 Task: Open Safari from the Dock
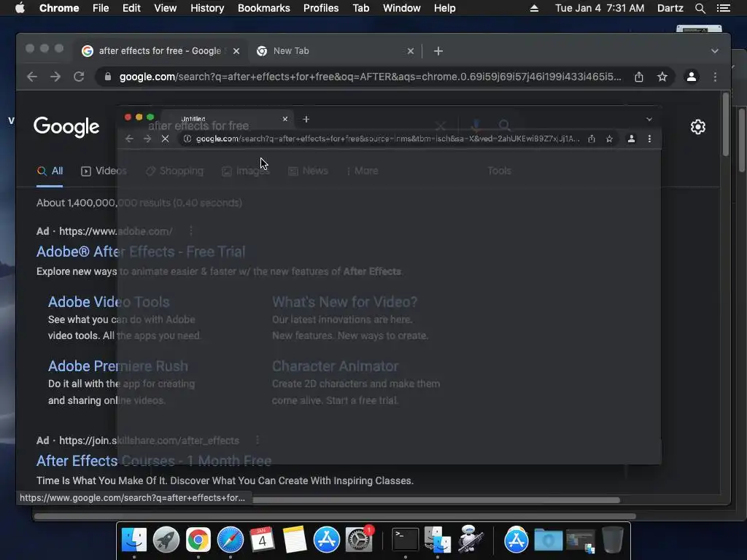(230, 540)
